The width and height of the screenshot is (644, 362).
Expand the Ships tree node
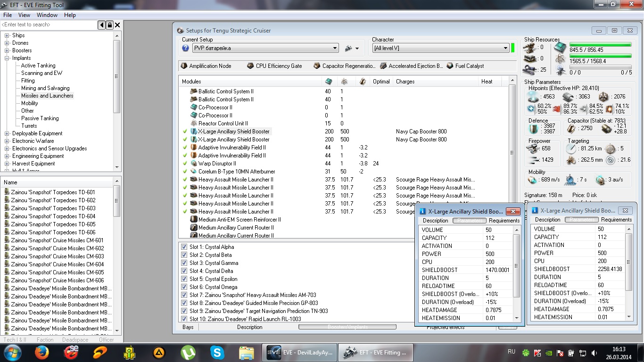(7, 35)
